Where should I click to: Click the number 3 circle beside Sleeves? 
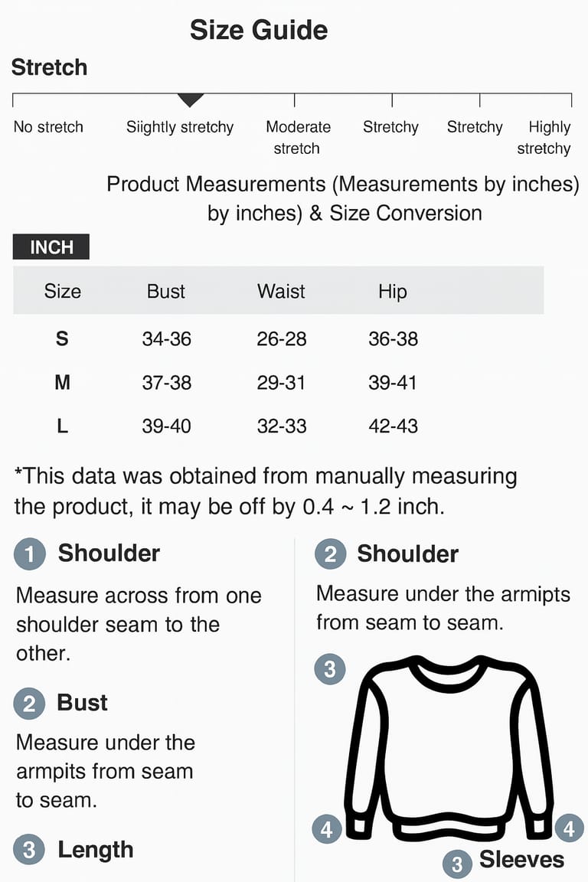point(457,864)
